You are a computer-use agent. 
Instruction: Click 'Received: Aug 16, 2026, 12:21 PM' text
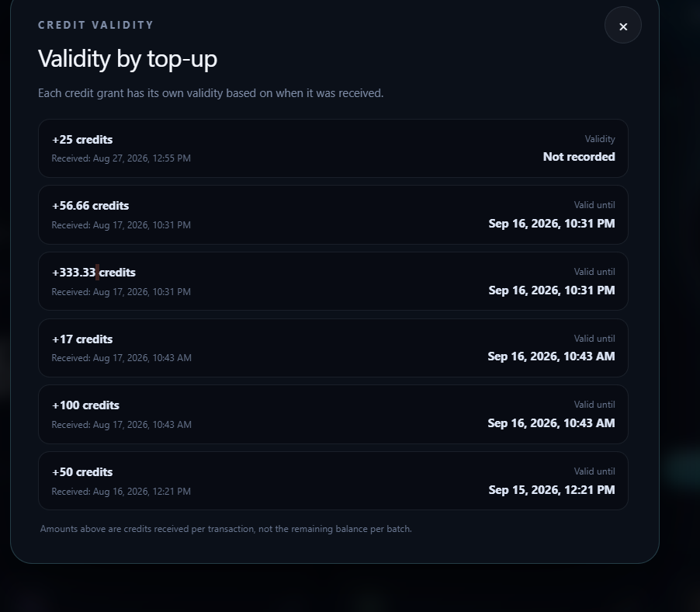tap(121, 492)
